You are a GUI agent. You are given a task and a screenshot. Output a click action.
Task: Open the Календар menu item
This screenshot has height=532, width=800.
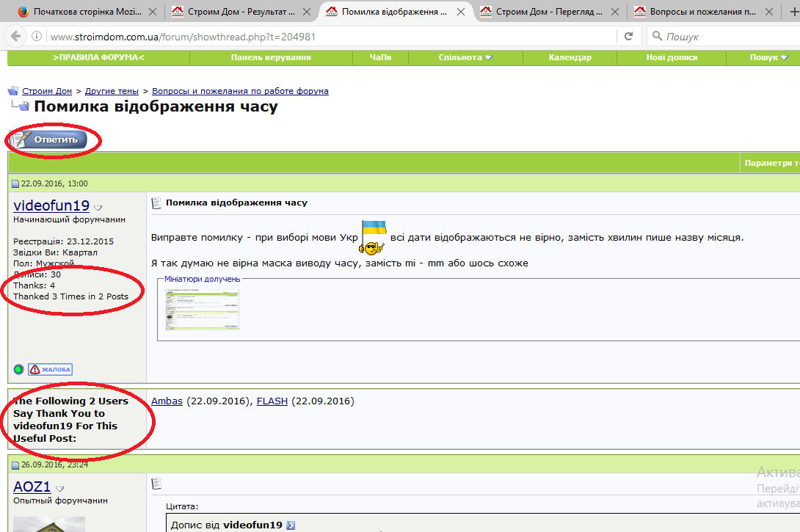pyautogui.click(x=570, y=58)
